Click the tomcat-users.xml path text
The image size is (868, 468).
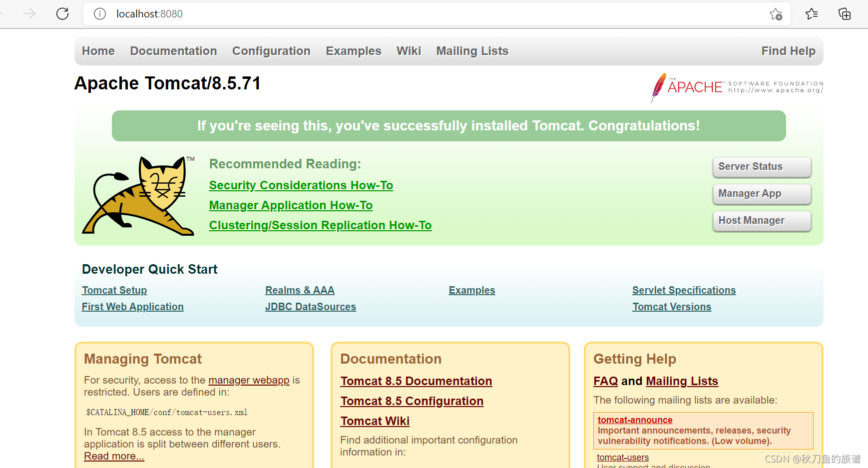pyautogui.click(x=167, y=413)
